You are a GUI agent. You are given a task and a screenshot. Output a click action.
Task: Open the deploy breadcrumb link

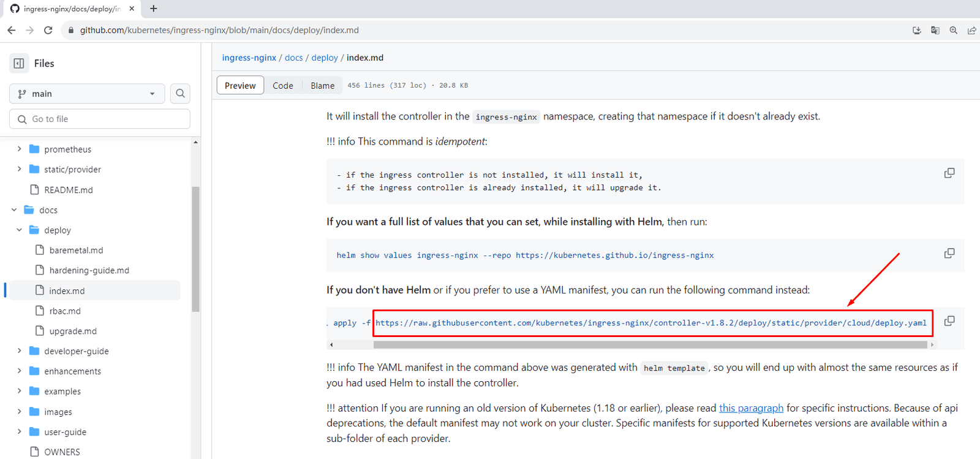(x=325, y=58)
